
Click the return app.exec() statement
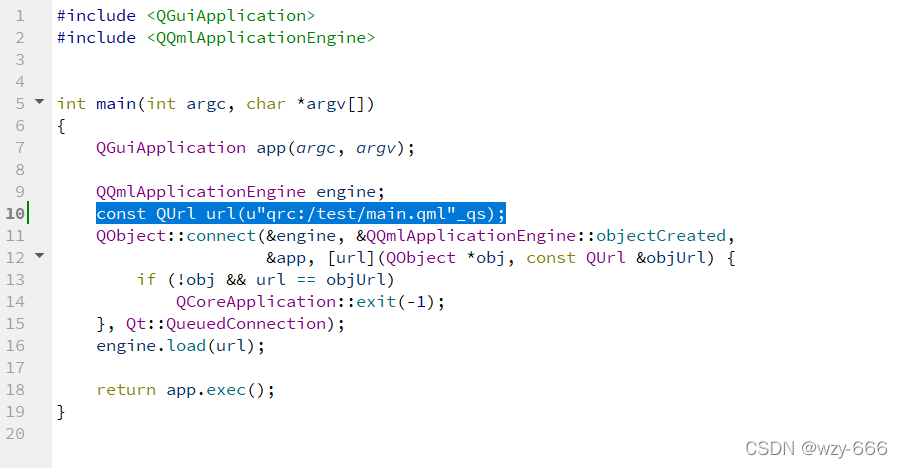185,390
